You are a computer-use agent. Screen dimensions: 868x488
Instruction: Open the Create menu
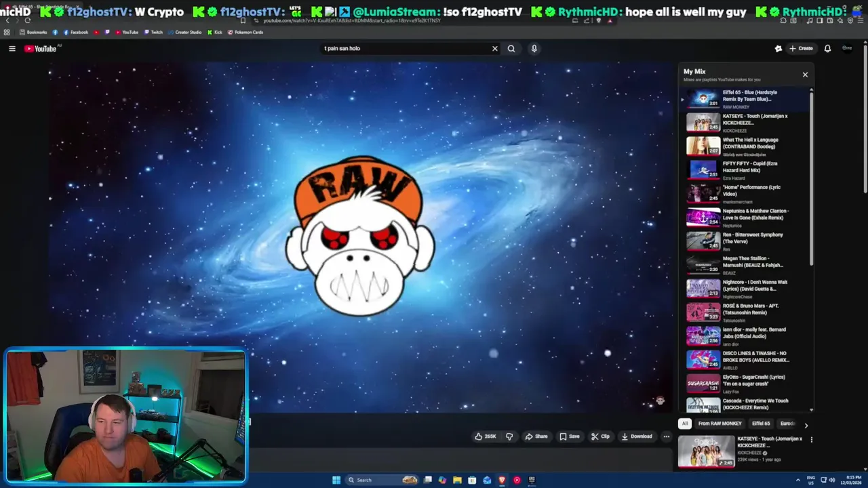tap(801, 48)
